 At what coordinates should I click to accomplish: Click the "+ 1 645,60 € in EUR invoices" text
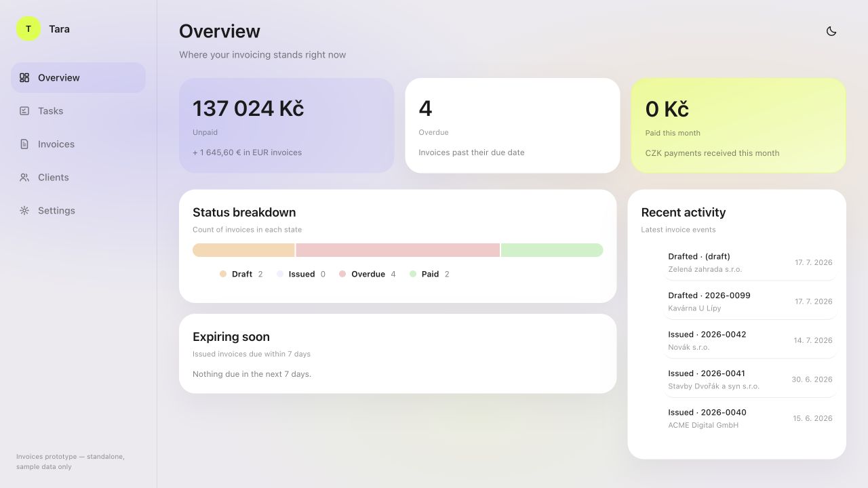click(x=248, y=152)
